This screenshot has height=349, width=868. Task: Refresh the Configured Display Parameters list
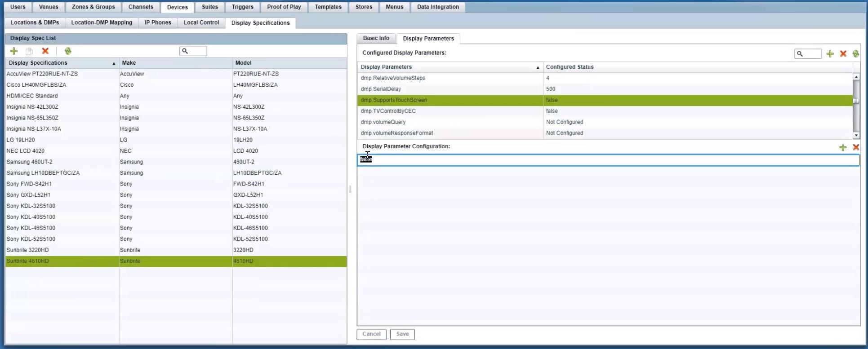click(855, 54)
